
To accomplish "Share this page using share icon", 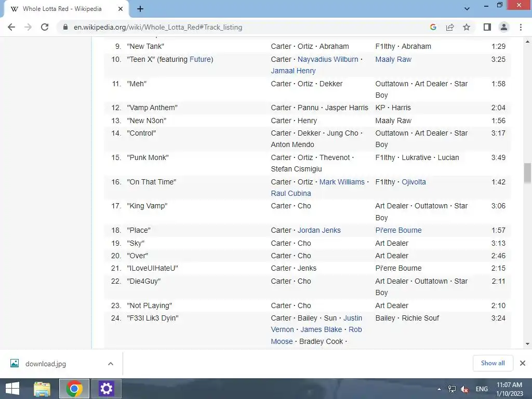I will point(450,27).
